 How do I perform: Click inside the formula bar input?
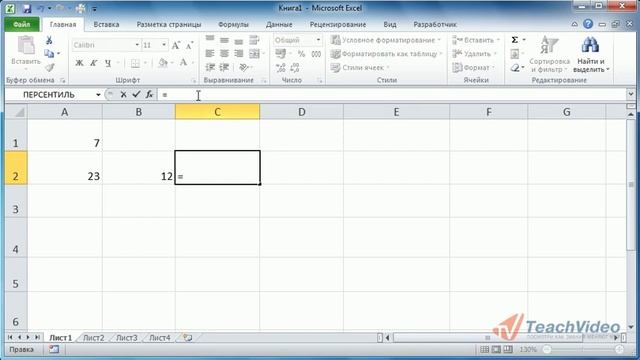pyautogui.click(x=392, y=95)
